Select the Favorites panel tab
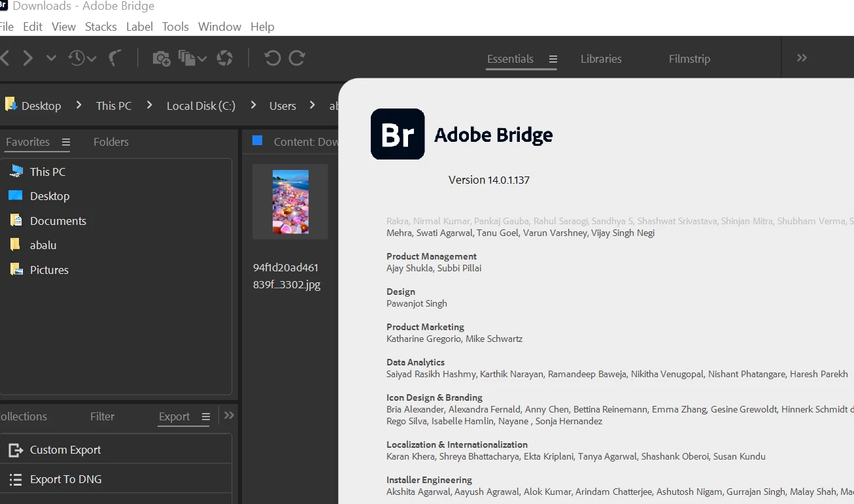 point(27,142)
